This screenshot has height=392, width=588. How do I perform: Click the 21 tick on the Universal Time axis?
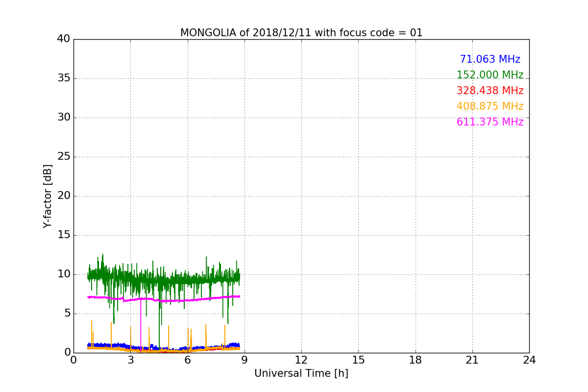coord(472,360)
